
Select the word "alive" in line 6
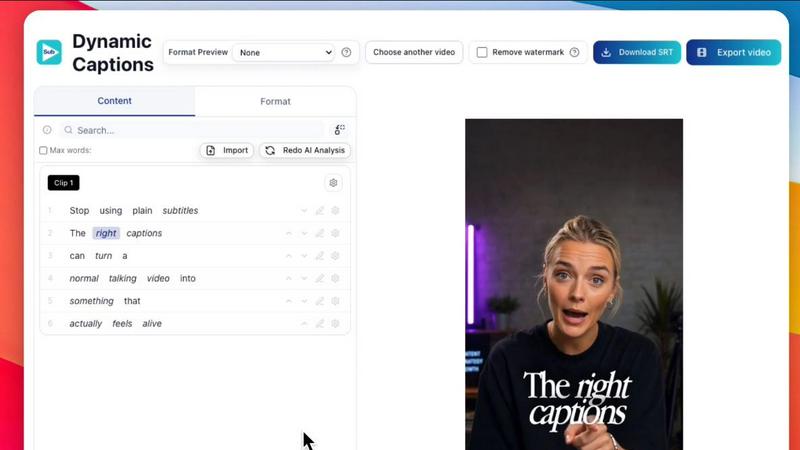[x=152, y=323]
